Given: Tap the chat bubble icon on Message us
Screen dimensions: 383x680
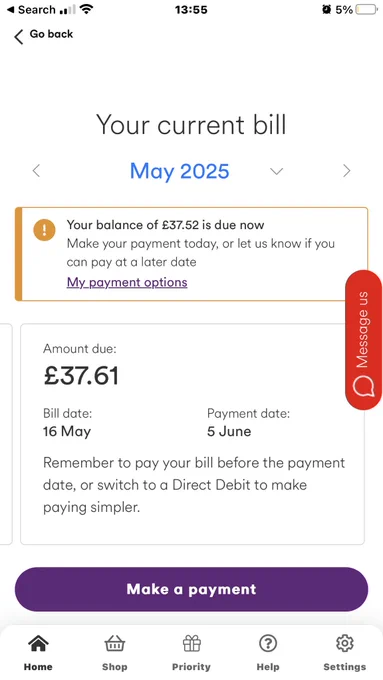Looking at the screenshot, I should point(363,386).
